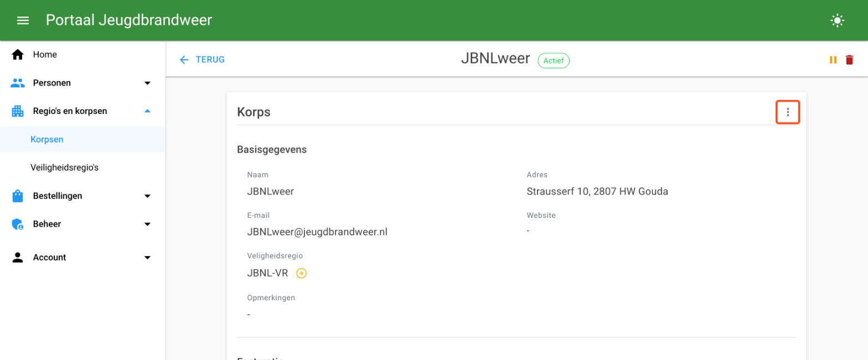Click the JBNLweer page heading
The image size is (868, 360).
(x=495, y=59)
